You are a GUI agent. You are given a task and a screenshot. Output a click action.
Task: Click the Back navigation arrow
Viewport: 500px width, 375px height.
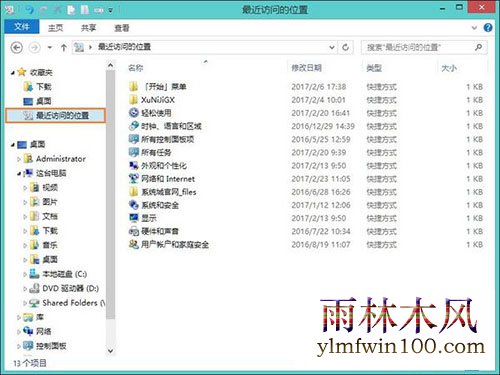[x=17, y=48]
